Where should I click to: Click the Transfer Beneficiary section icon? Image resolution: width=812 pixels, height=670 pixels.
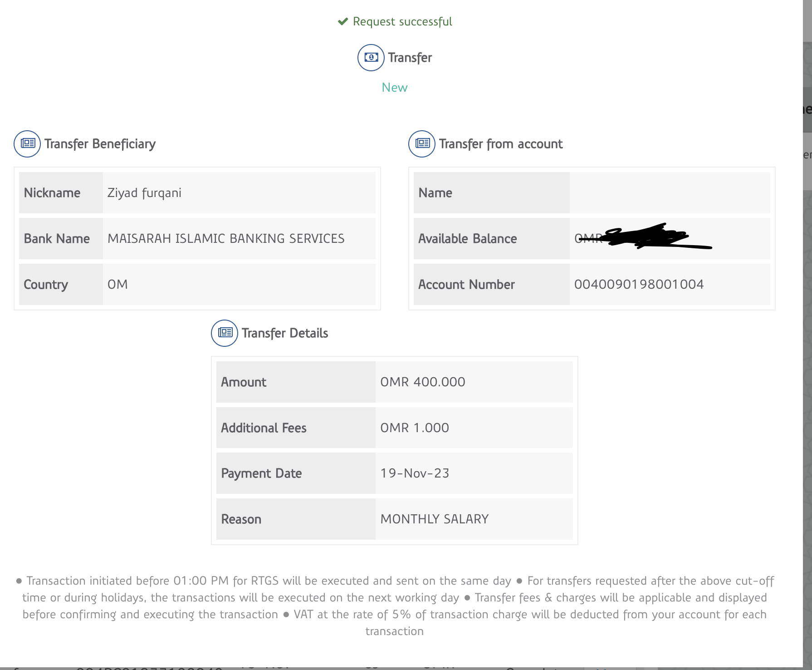27,144
